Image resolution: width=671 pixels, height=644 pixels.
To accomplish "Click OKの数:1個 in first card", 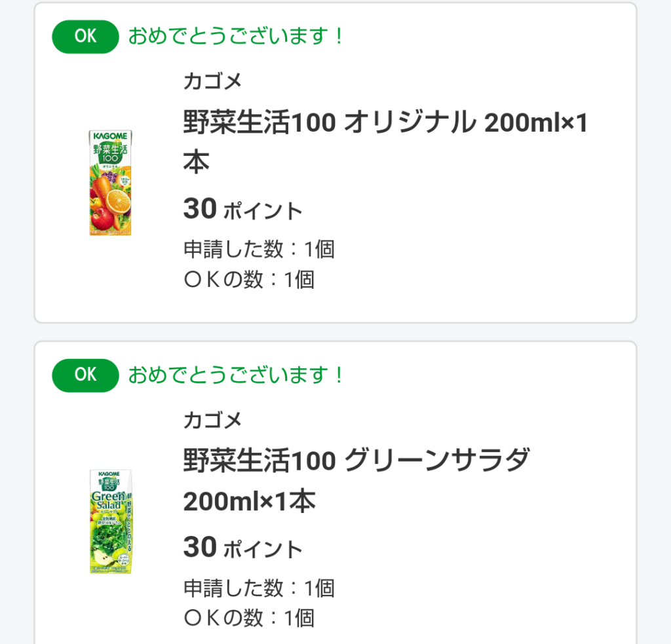I will (249, 280).
